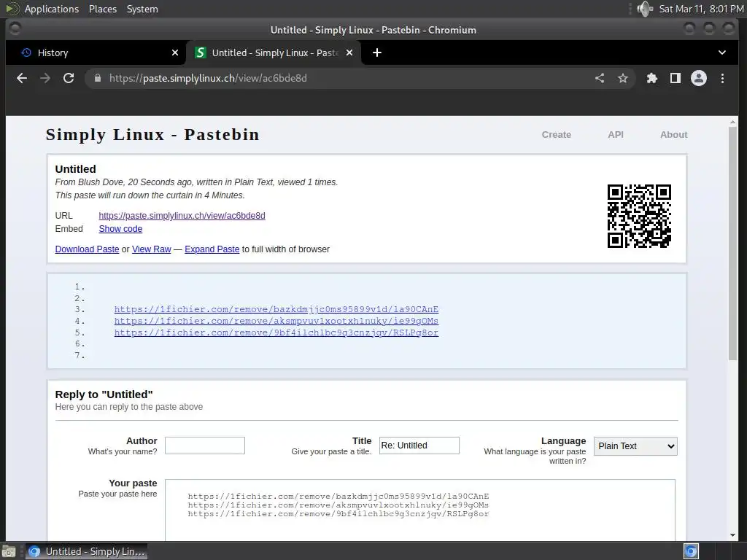Click the Expand Paste link
747x560 pixels.
click(x=212, y=249)
